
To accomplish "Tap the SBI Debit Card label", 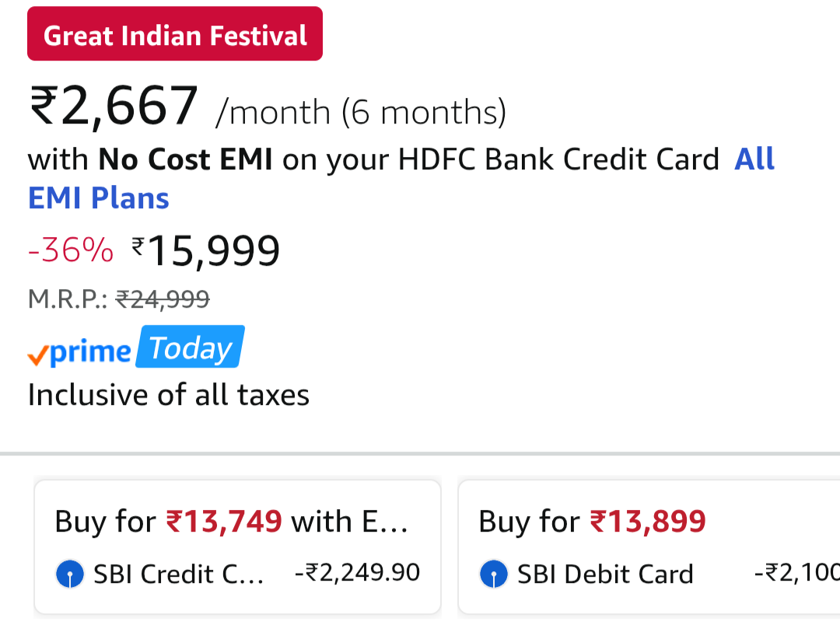I will coord(605,574).
